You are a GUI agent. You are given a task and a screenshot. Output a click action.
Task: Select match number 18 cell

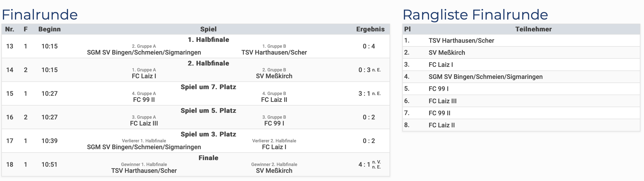click(10, 165)
